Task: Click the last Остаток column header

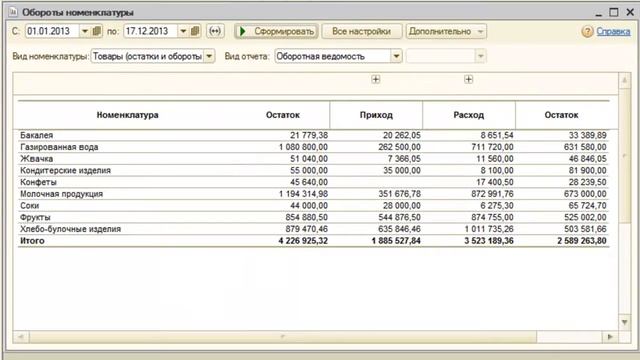Action: point(561,115)
